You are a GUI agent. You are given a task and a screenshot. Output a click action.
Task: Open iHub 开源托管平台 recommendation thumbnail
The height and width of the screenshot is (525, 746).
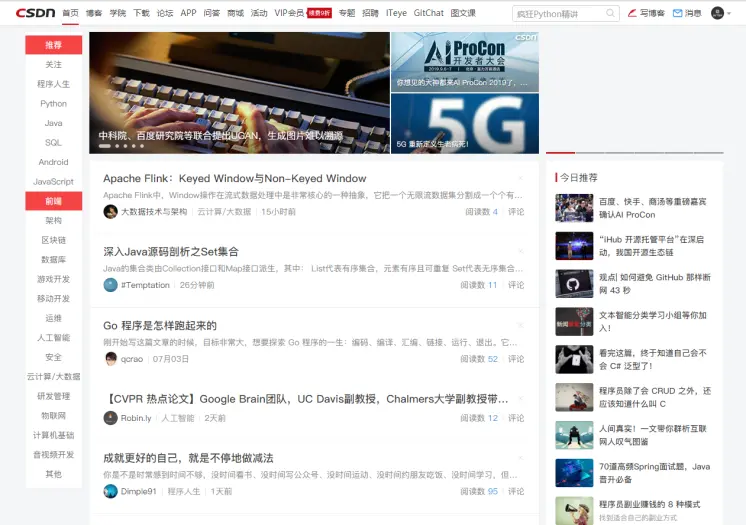tap(574, 246)
